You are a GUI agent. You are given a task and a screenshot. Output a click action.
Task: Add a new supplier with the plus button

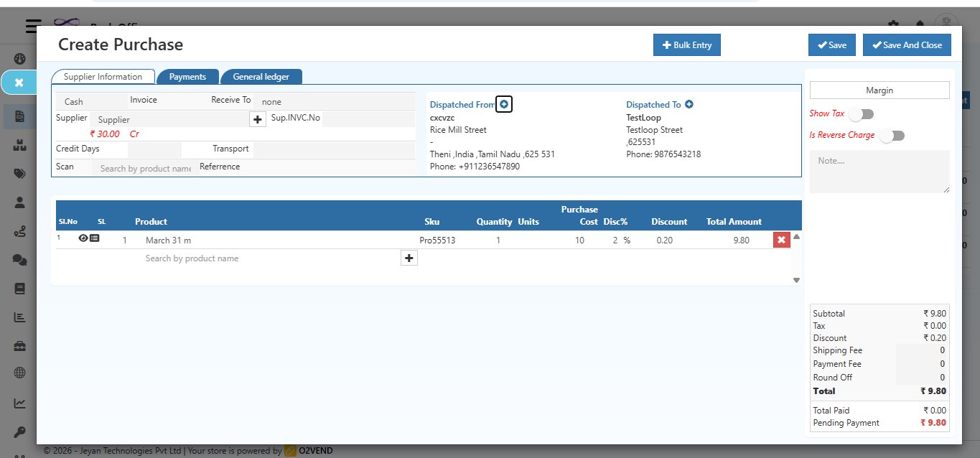tap(258, 119)
